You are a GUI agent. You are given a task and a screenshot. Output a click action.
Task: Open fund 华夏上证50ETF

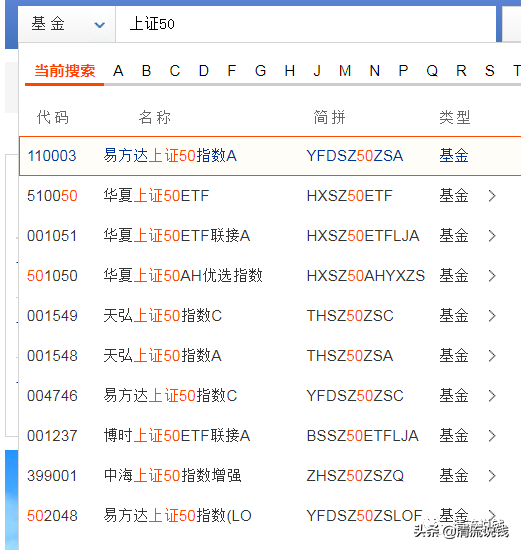pyautogui.click(x=156, y=196)
